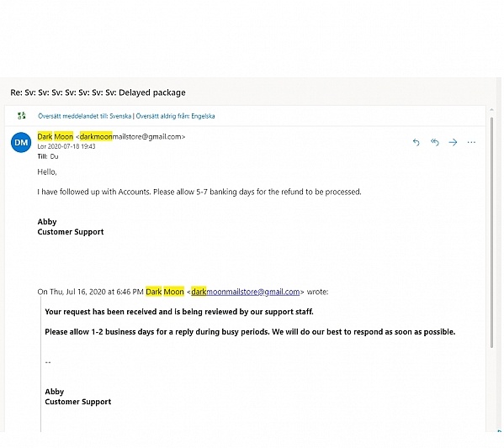
Task: Click the 'Abby' signature in the reply
Action: 47,222
